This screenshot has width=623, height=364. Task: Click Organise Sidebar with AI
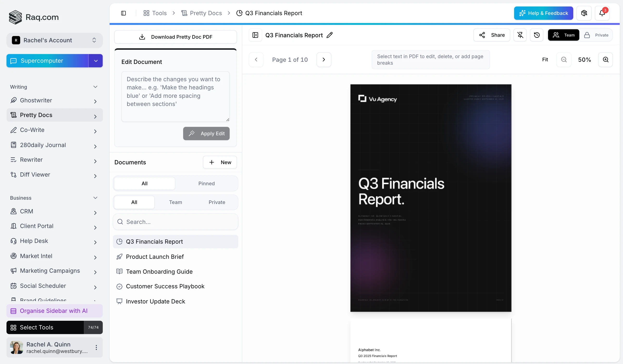click(55, 311)
